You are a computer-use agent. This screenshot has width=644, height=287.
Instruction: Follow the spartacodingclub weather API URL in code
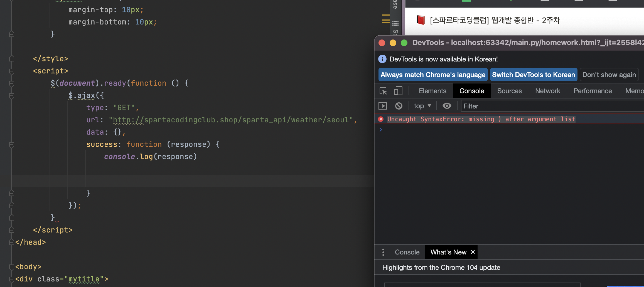point(231,120)
